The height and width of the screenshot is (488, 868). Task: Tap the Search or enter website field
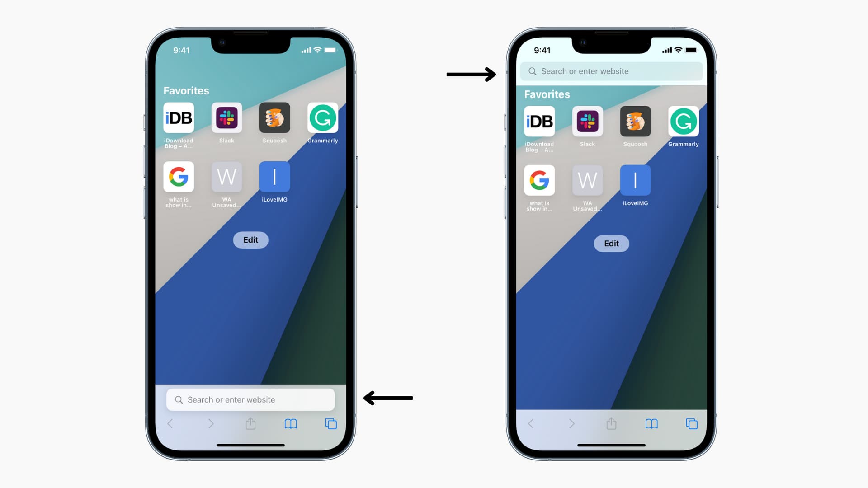pyautogui.click(x=250, y=399)
